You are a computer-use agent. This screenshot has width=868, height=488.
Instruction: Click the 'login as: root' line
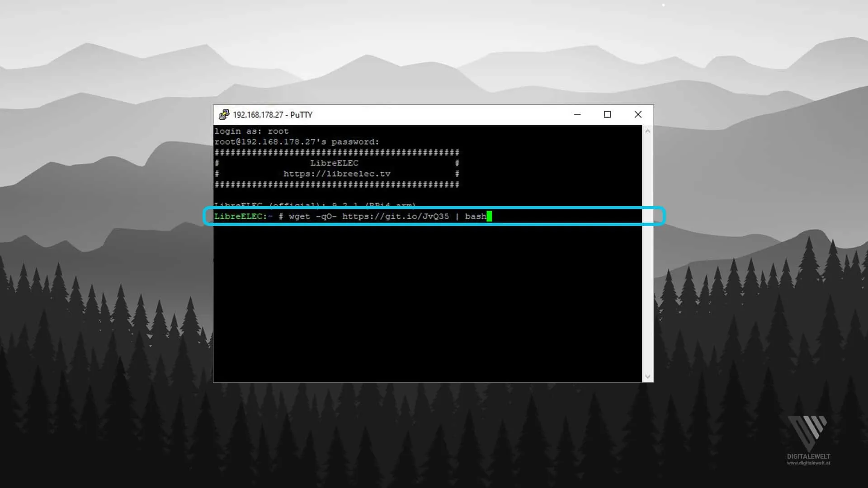point(251,131)
